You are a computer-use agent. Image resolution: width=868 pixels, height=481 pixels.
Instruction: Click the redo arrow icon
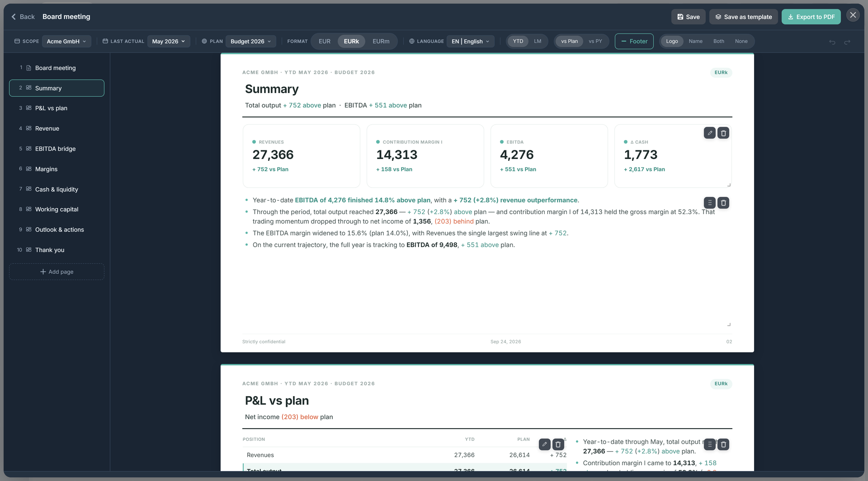(x=847, y=42)
